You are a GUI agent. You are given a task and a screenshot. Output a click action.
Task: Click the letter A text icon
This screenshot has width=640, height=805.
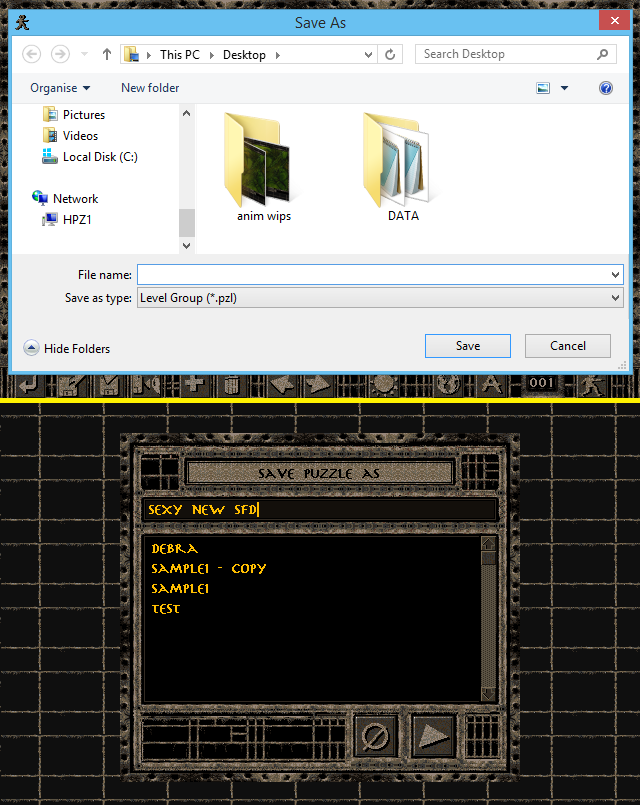click(491, 385)
